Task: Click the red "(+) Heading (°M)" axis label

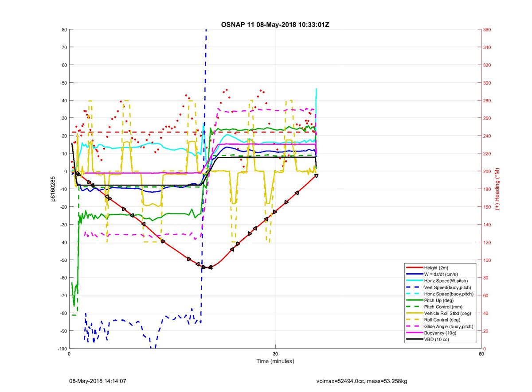Action: pyautogui.click(x=497, y=189)
